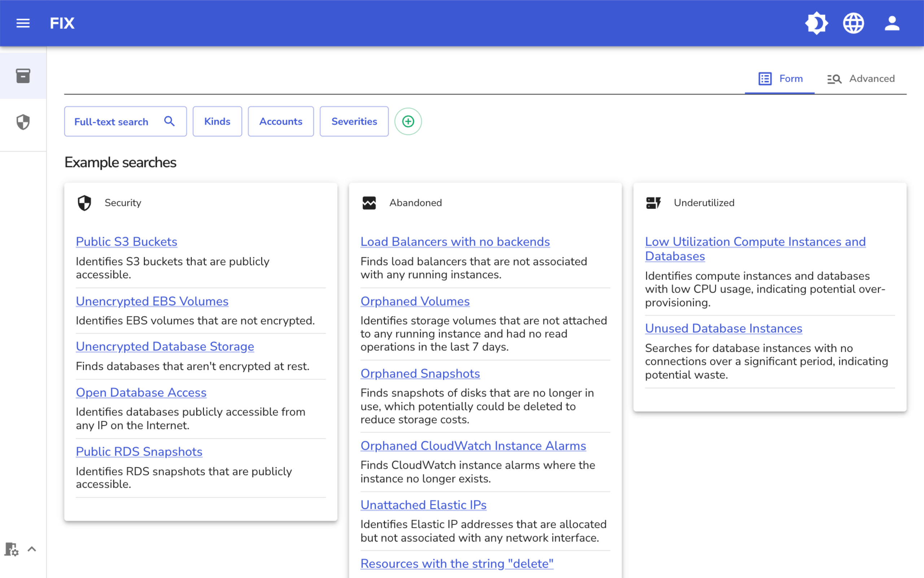Click text 'Finds databases that aren't encrypted at rest.'
Image resolution: width=924 pixels, height=578 pixels.
click(x=192, y=366)
